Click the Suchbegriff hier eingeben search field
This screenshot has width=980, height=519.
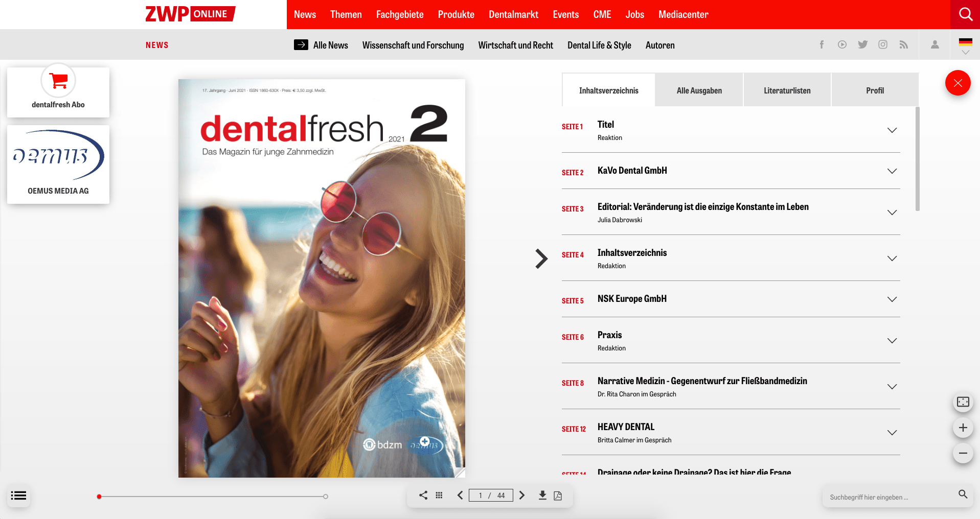890,497
